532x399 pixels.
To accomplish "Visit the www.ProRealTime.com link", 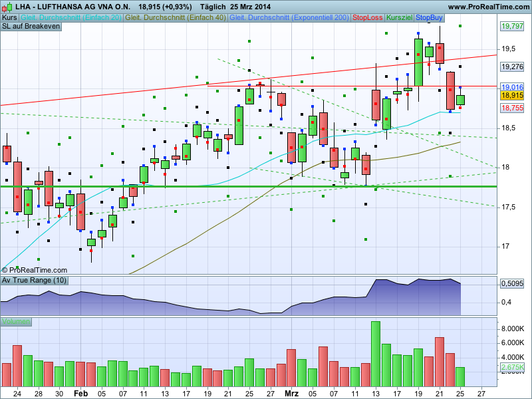I will tap(489, 7).
